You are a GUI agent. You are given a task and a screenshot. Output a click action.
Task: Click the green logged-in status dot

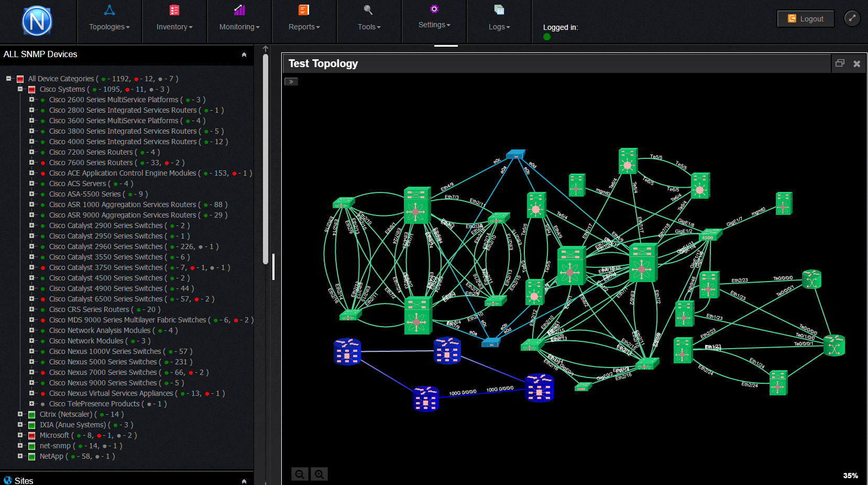[x=547, y=37]
